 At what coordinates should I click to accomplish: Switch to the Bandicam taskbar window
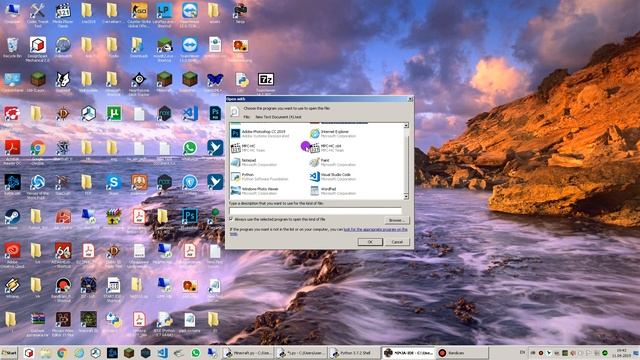pyautogui.click(x=462, y=353)
